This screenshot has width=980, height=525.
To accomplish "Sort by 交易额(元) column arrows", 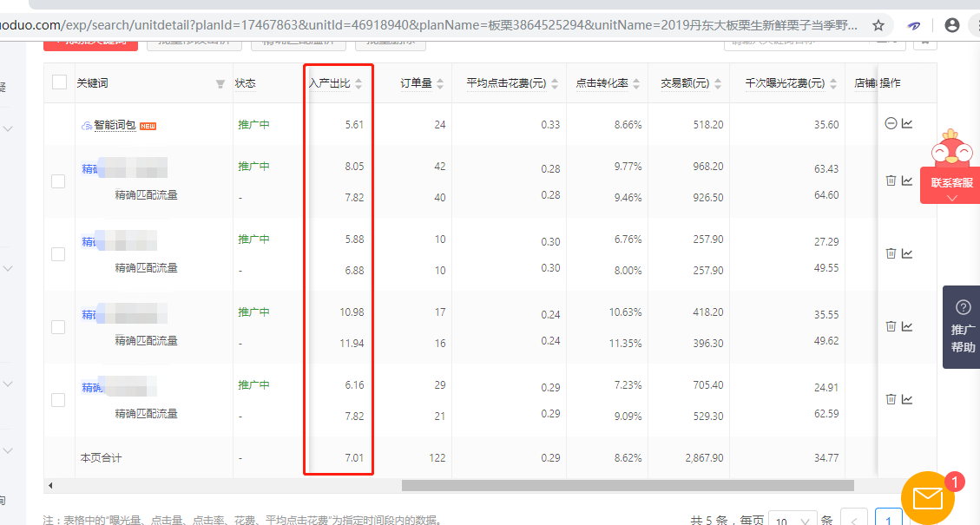I will coord(718,84).
